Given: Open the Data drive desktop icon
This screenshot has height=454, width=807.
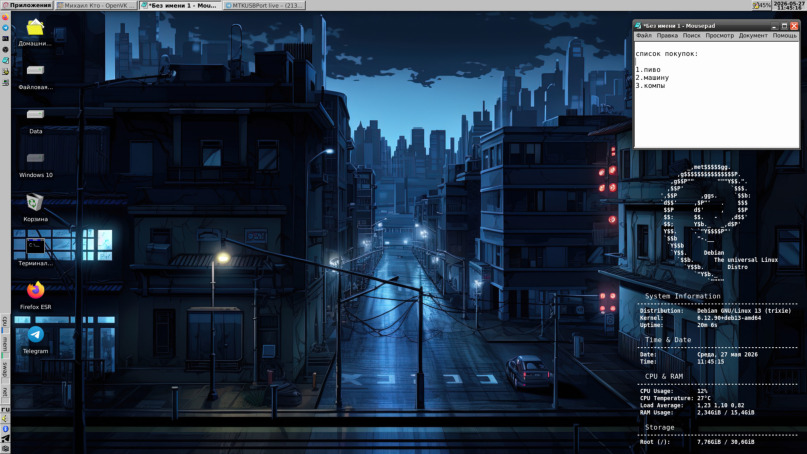Looking at the screenshot, I should click(35, 120).
